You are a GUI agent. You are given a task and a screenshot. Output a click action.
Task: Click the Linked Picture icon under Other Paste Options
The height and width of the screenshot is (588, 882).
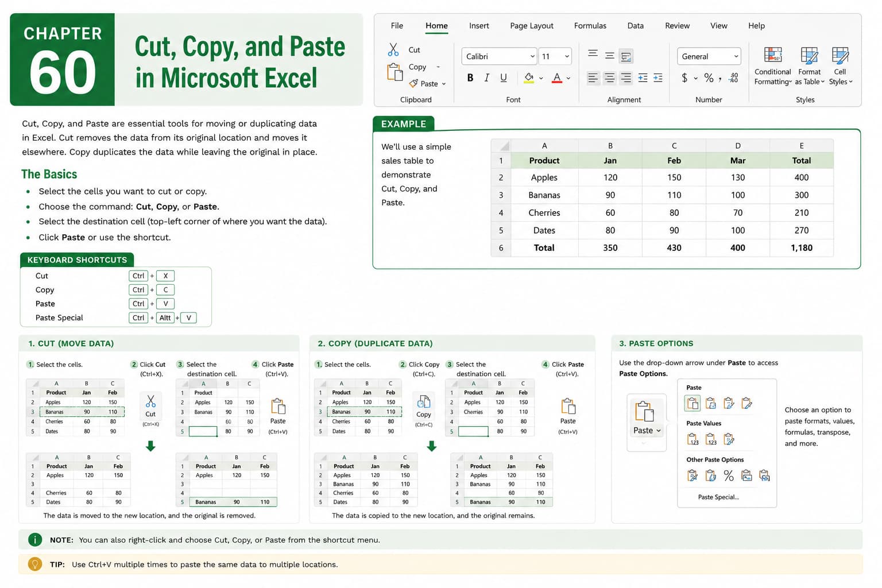coord(764,475)
